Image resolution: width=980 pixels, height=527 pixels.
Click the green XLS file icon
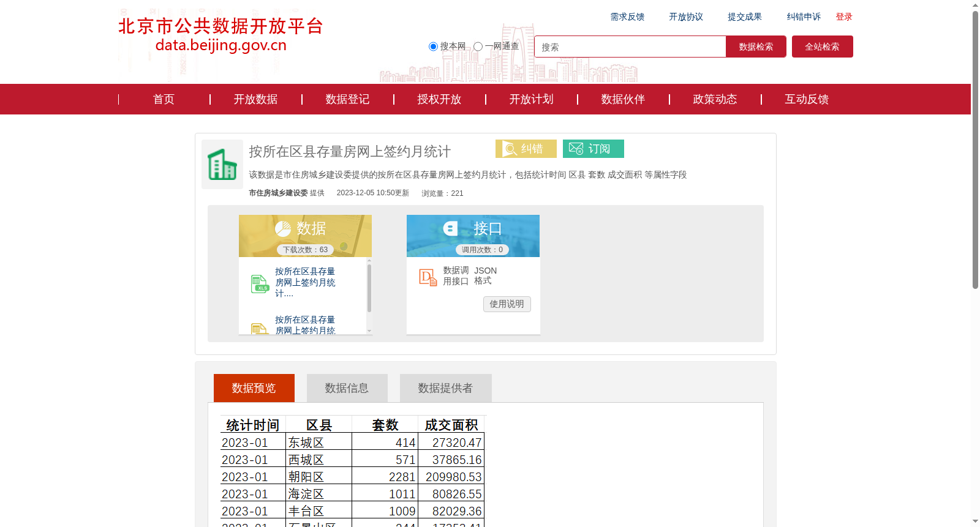(x=260, y=284)
